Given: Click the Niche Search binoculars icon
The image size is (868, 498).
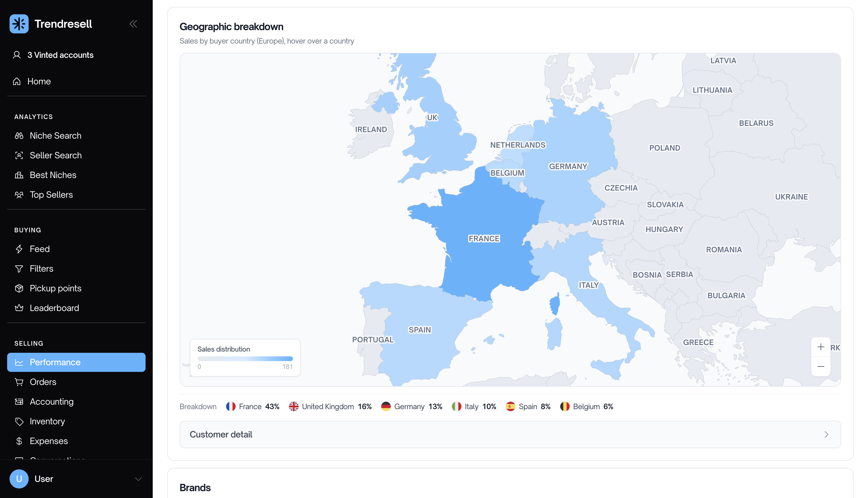Looking at the screenshot, I should pyautogui.click(x=19, y=136).
